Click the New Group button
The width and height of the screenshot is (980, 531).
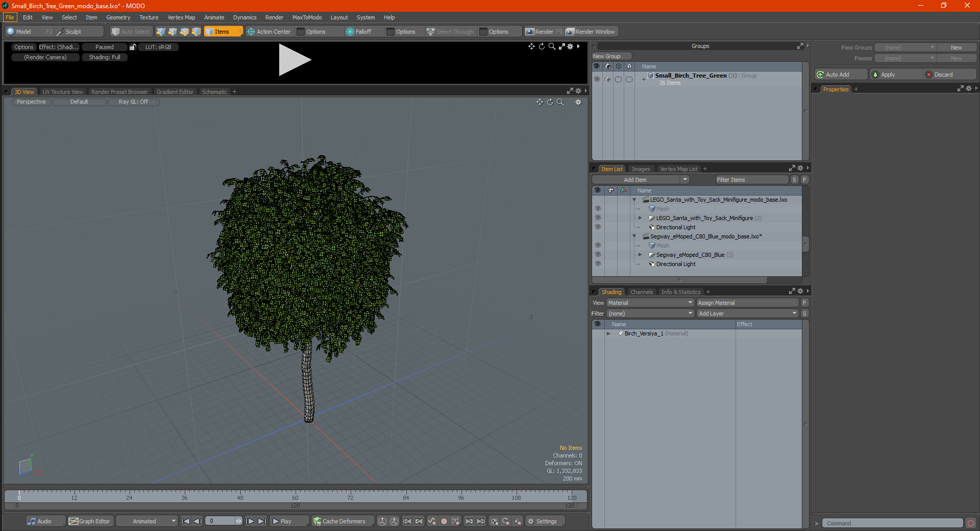(611, 56)
